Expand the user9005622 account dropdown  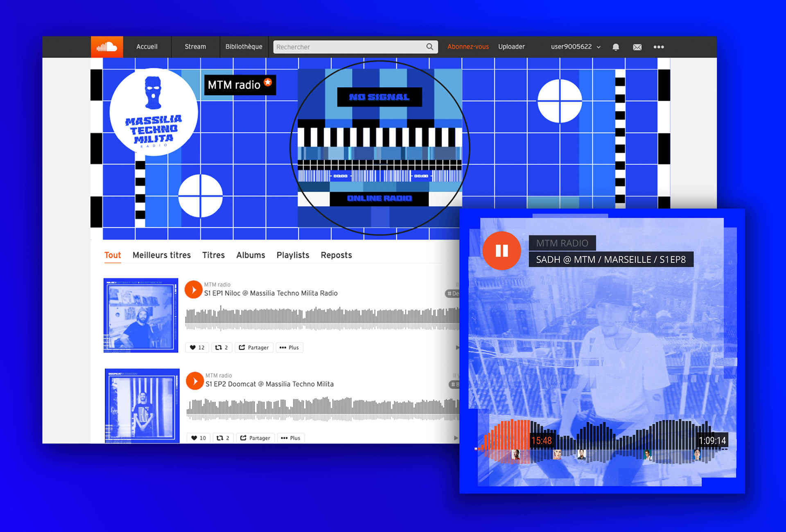576,47
